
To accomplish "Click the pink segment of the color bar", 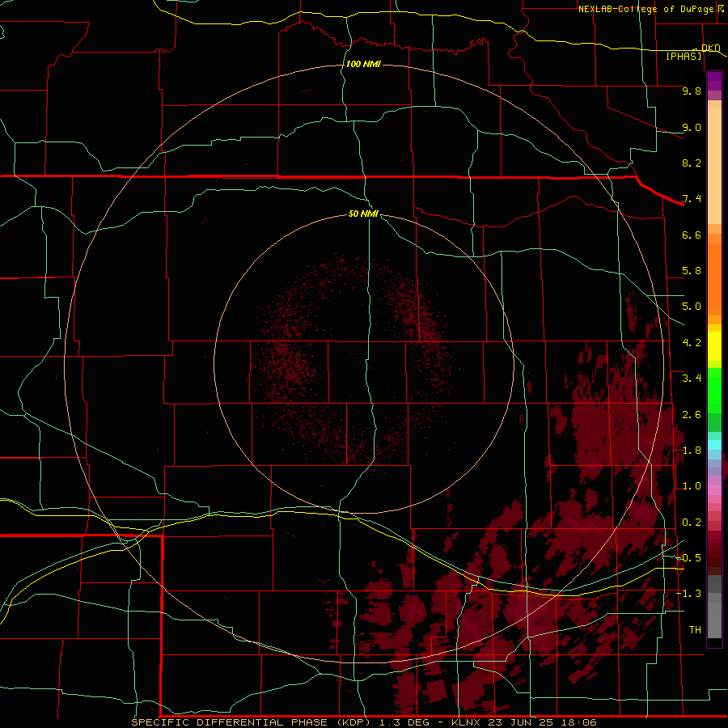I will [x=714, y=490].
